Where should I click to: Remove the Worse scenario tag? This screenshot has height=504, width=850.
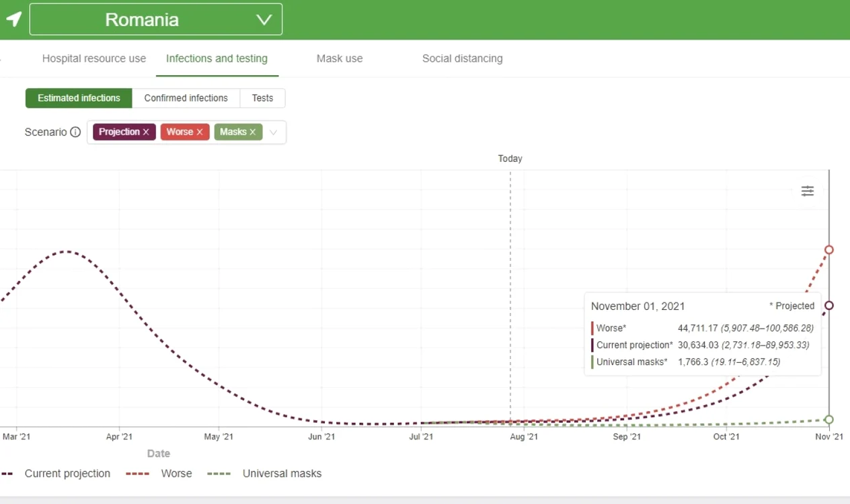click(200, 132)
